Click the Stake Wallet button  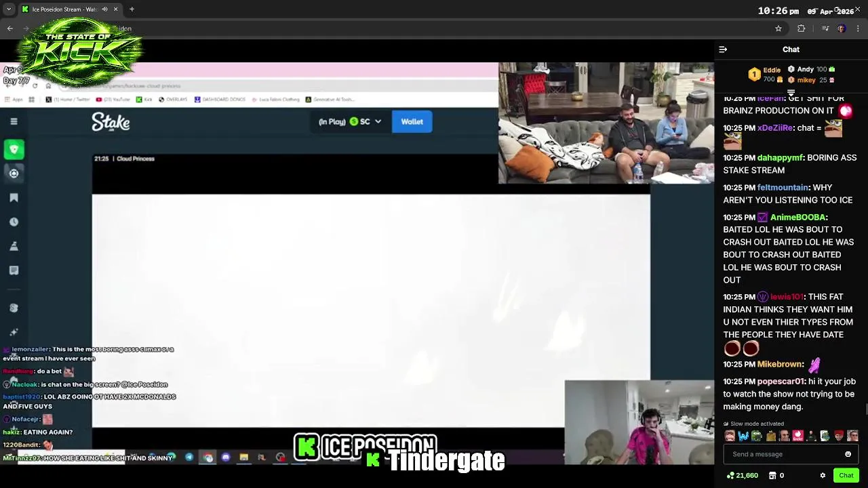(x=412, y=121)
